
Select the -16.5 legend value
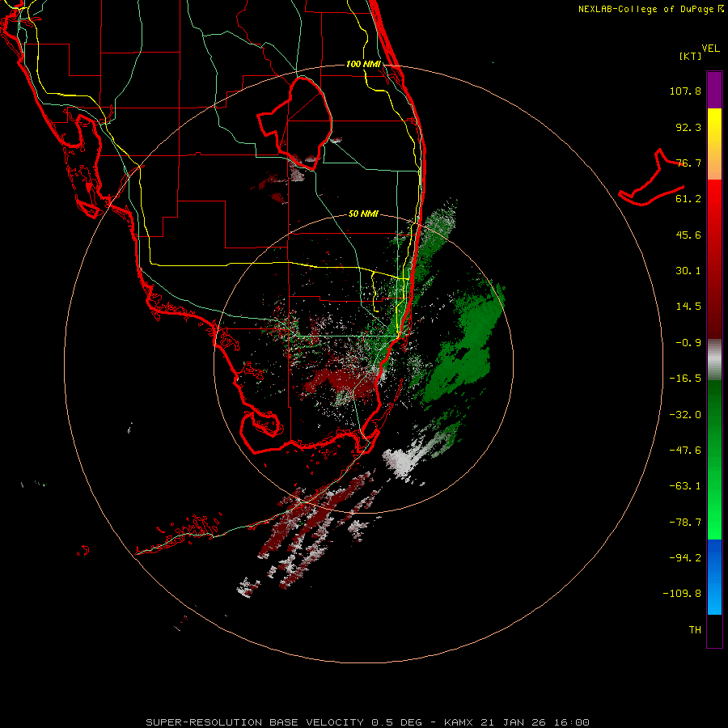coord(685,379)
